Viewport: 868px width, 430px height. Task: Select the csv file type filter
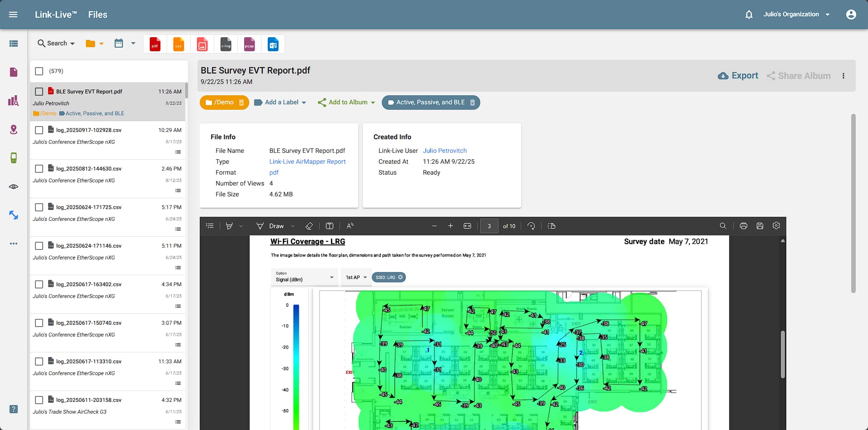(x=178, y=44)
